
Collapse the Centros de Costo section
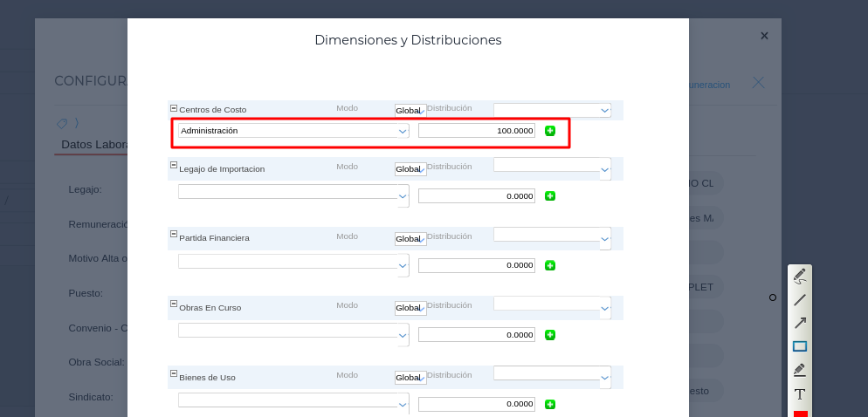tap(173, 108)
